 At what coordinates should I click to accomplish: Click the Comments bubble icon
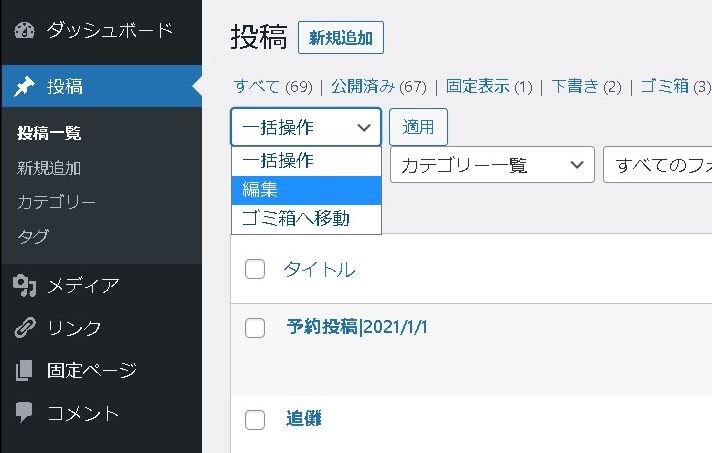[x=25, y=413]
